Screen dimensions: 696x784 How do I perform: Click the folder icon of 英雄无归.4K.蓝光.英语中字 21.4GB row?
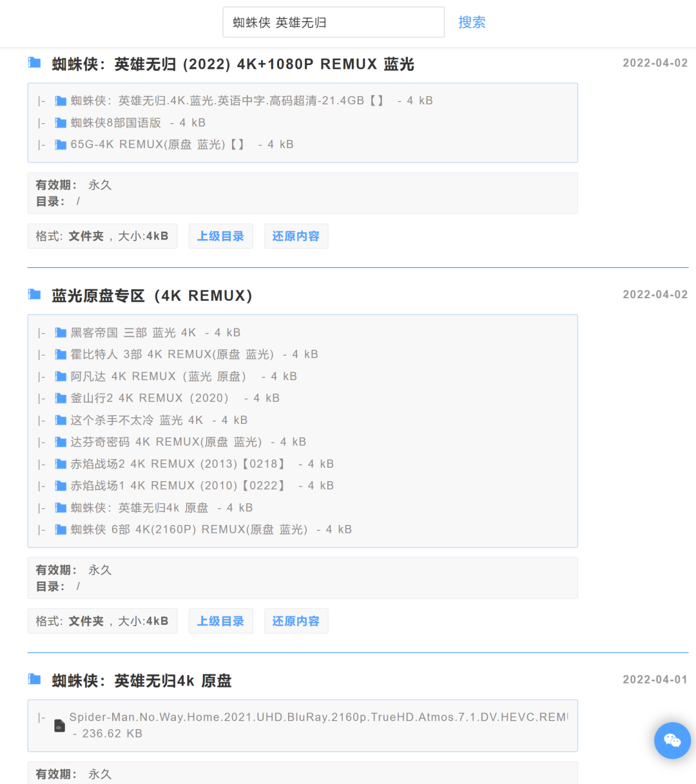tap(61, 100)
